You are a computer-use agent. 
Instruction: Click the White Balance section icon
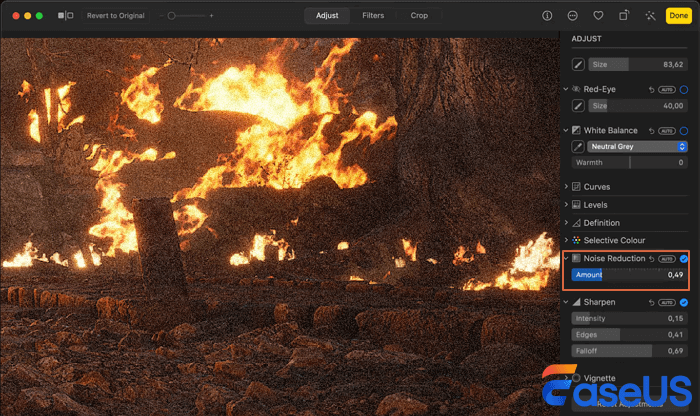click(x=576, y=130)
